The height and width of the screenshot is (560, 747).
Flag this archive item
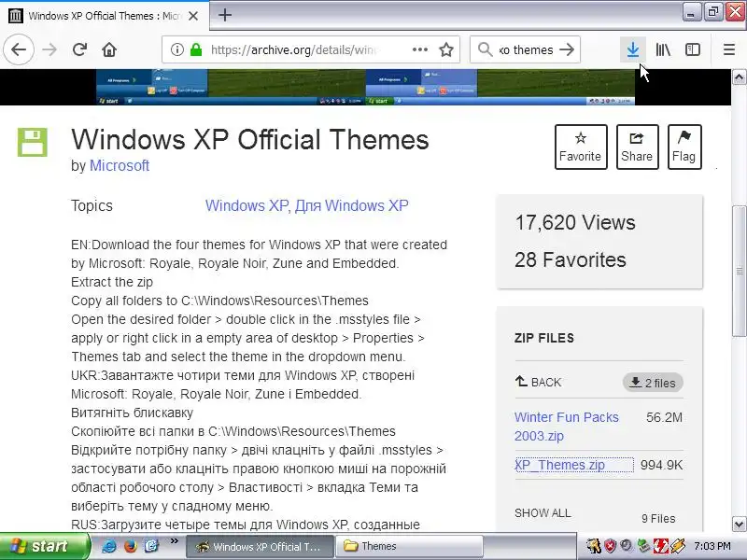pyautogui.click(x=684, y=147)
